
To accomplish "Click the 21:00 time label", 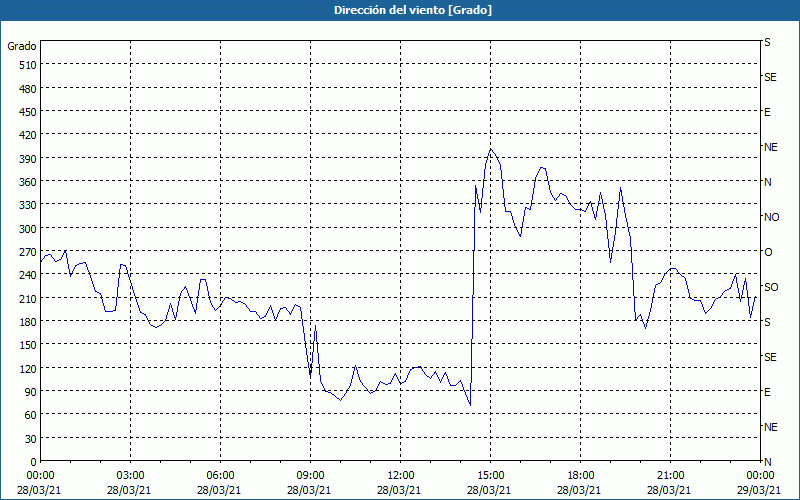I will [670, 476].
